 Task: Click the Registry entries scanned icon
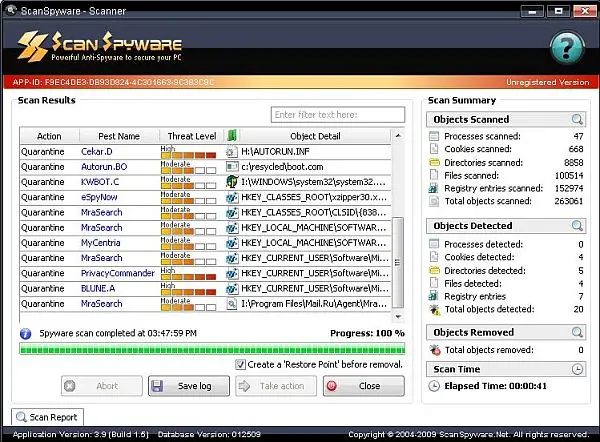coord(434,188)
